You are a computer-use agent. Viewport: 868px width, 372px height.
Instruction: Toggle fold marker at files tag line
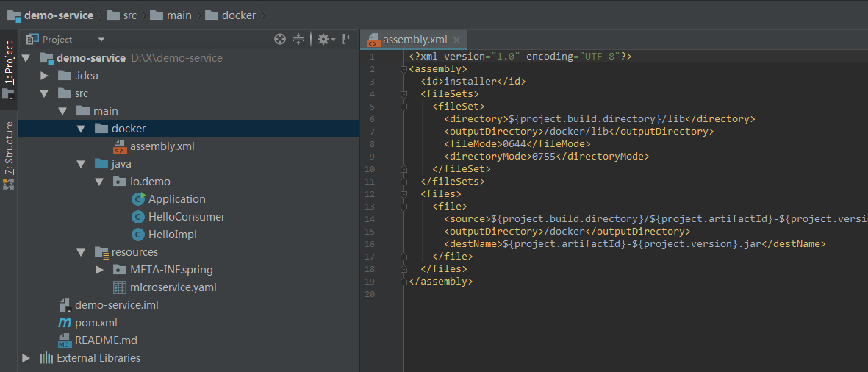pos(403,194)
